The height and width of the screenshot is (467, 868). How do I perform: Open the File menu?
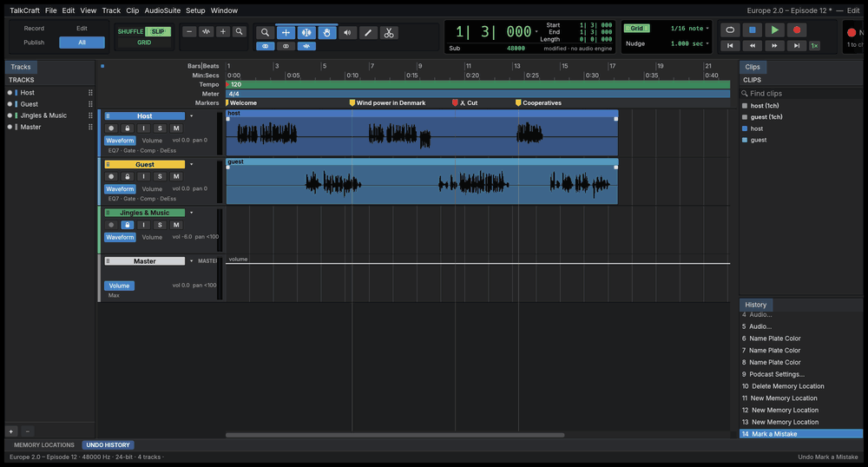(51, 10)
